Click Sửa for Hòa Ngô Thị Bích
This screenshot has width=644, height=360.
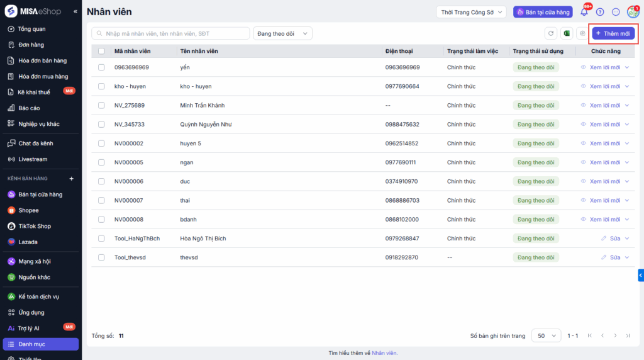(x=615, y=239)
